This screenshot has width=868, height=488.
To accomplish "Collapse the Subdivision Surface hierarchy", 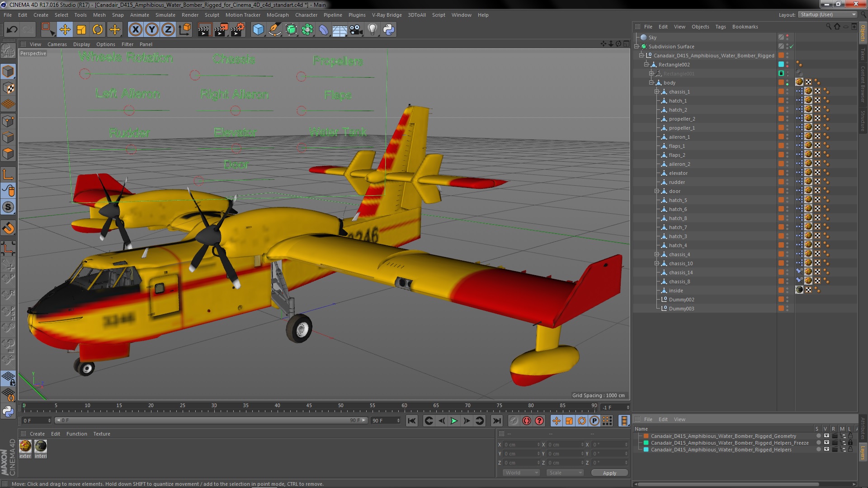I will (637, 47).
